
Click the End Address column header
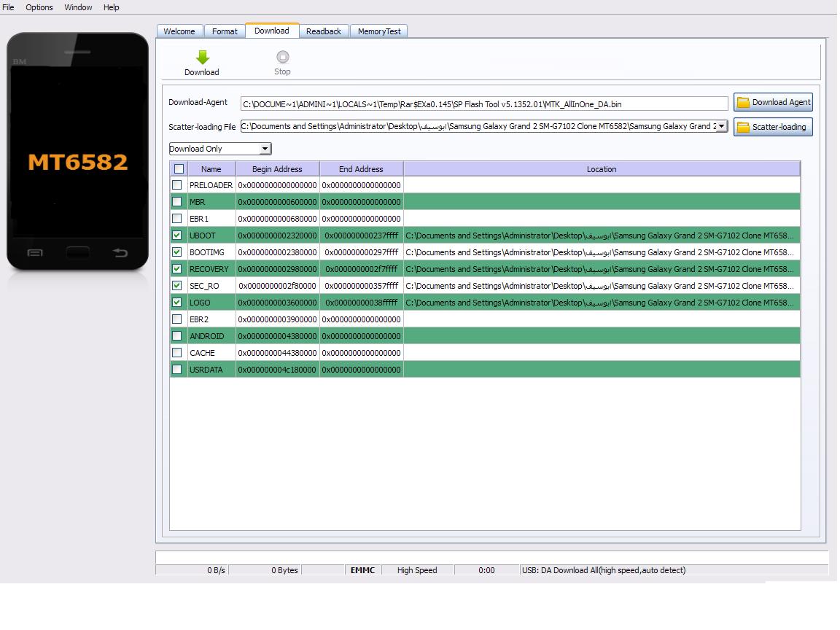click(x=361, y=169)
